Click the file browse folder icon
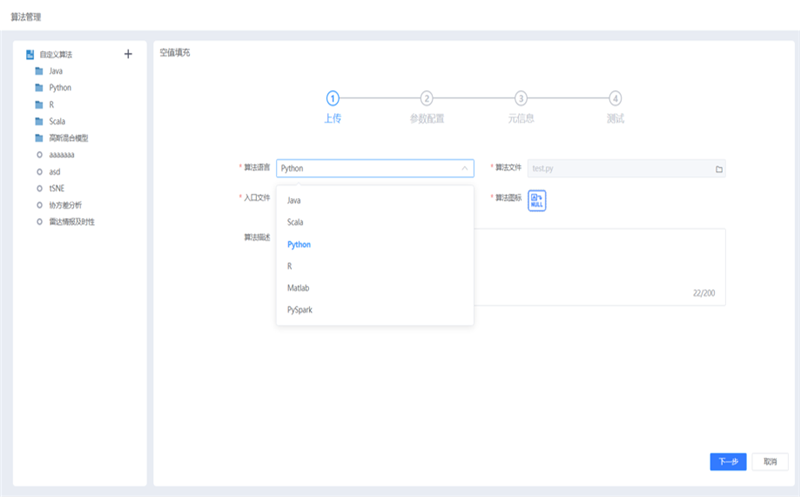The width and height of the screenshot is (800, 497). point(718,169)
